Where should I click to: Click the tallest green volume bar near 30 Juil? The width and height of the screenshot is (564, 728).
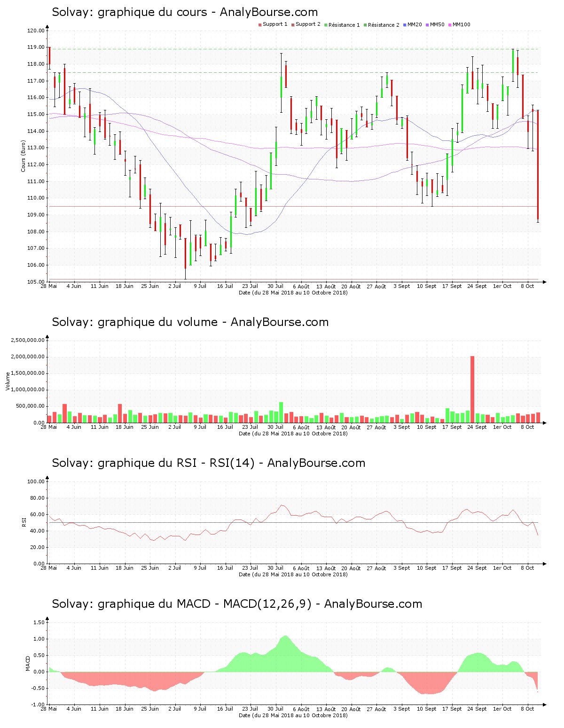[281, 412]
